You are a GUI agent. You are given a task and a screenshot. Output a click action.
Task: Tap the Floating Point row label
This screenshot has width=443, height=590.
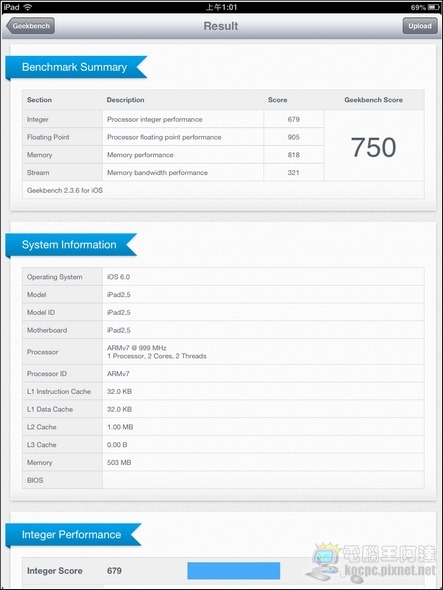(48, 137)
